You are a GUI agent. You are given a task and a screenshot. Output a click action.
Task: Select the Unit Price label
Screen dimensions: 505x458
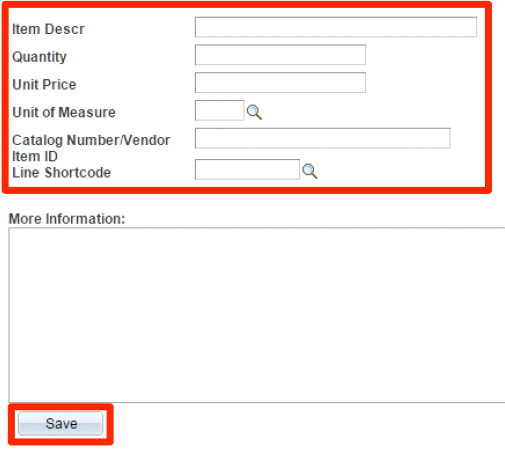(x=44, y=85)
